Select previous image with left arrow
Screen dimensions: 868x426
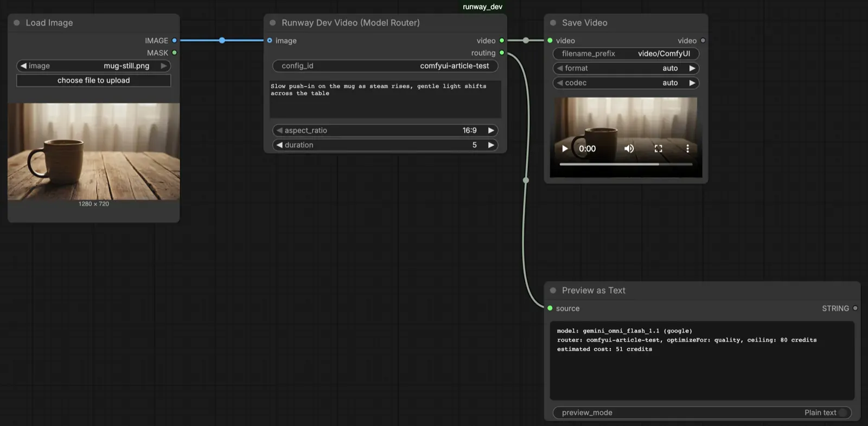pos(23,66)
